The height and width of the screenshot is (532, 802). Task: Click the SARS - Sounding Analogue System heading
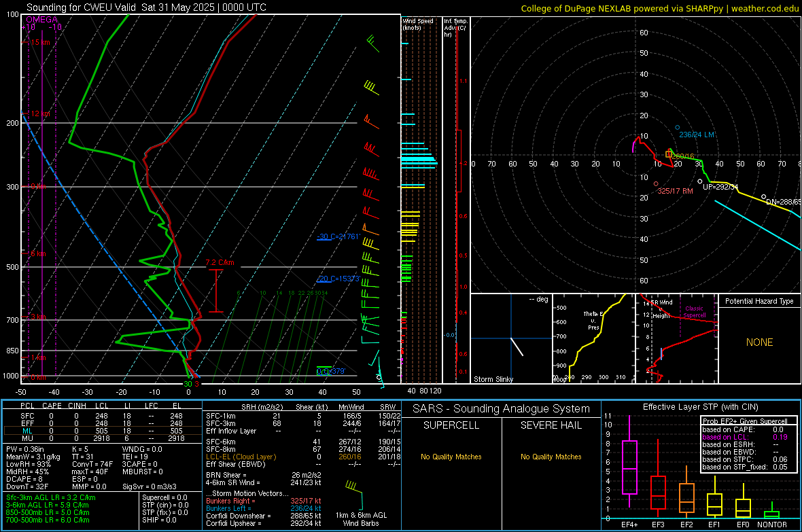coord(502,409)
